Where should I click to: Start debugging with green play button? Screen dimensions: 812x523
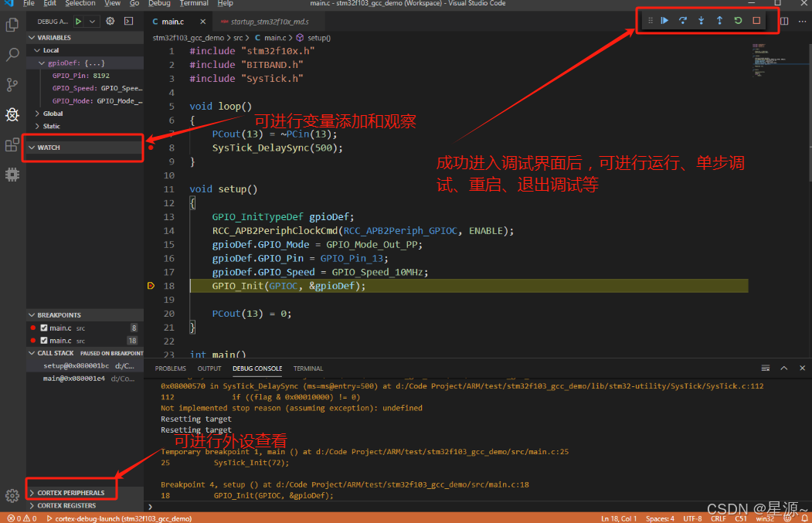point(78,21)
